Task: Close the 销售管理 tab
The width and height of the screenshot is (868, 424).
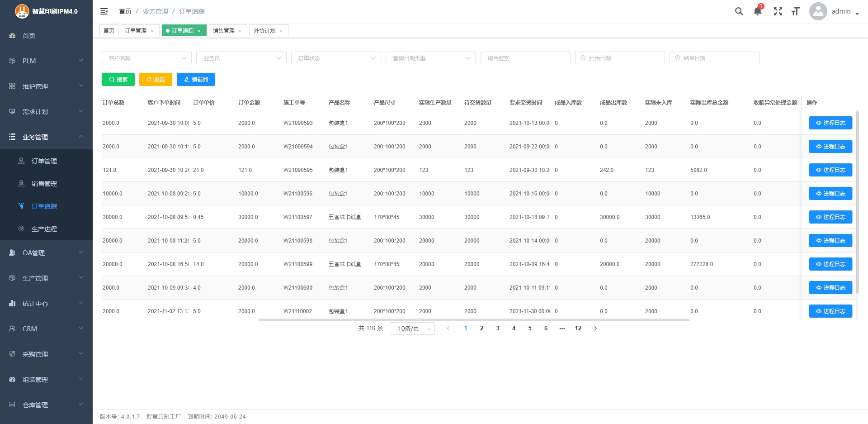Action: [240, 31]
